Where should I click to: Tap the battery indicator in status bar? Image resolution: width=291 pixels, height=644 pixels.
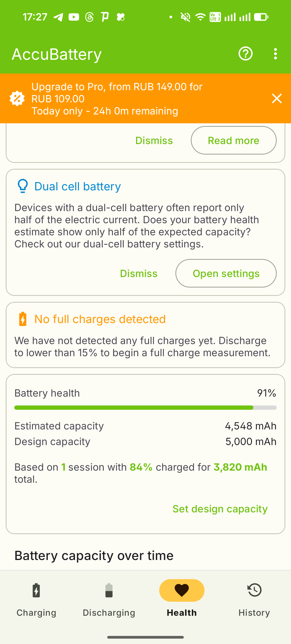pos(261,17)
